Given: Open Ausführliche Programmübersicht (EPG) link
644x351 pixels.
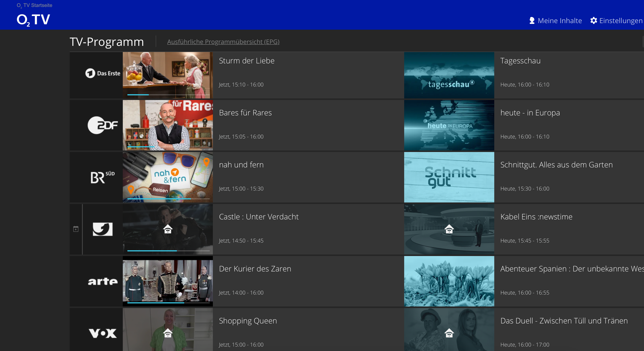Looking at the screenshot, I should coord(223,42).
